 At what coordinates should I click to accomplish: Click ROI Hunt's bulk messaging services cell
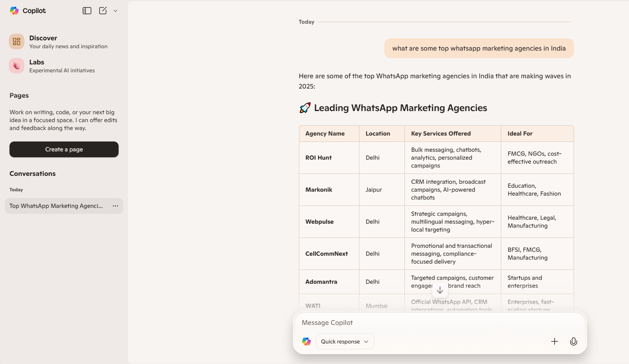coord(453,158)
